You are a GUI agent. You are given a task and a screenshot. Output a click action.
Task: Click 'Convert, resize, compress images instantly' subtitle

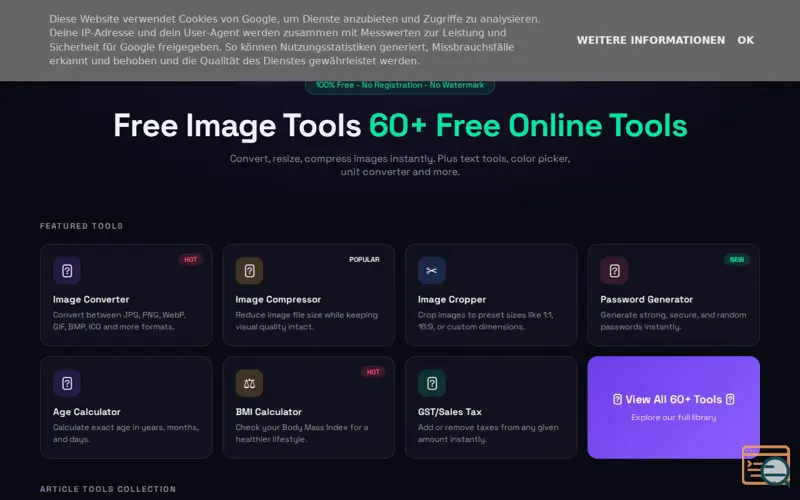click(400, 165)
